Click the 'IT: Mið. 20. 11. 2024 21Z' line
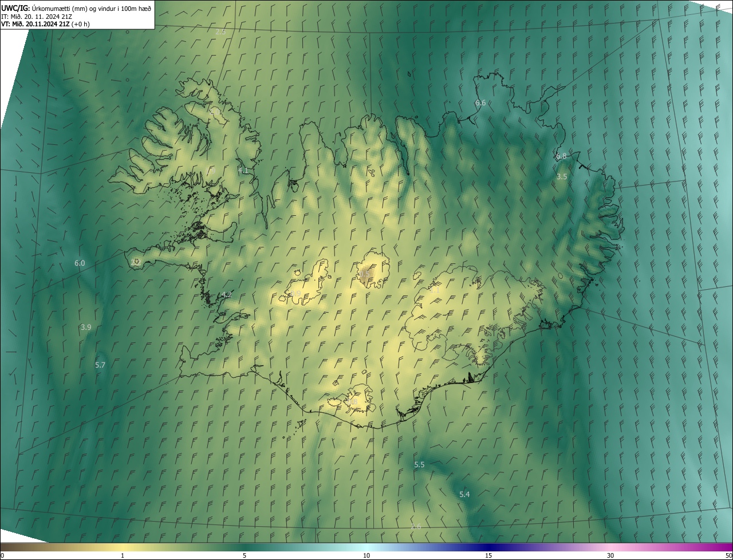The width and height of the screenshot is (733, 560). coord(36,16)
